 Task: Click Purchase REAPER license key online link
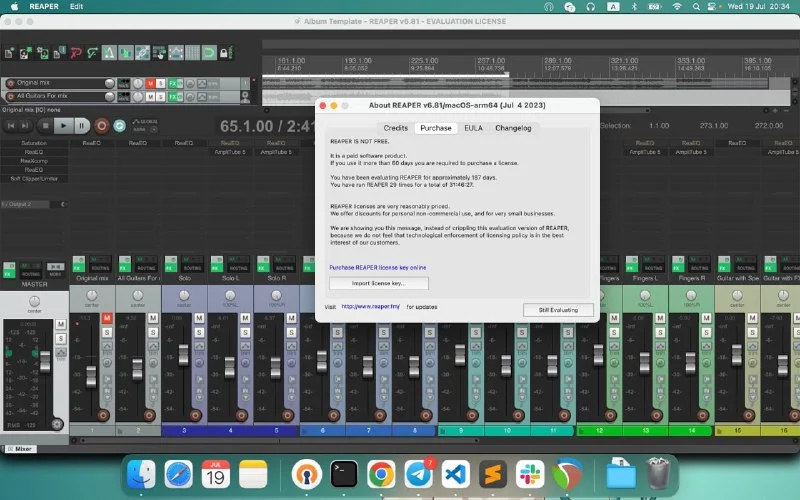coord(378,268)
